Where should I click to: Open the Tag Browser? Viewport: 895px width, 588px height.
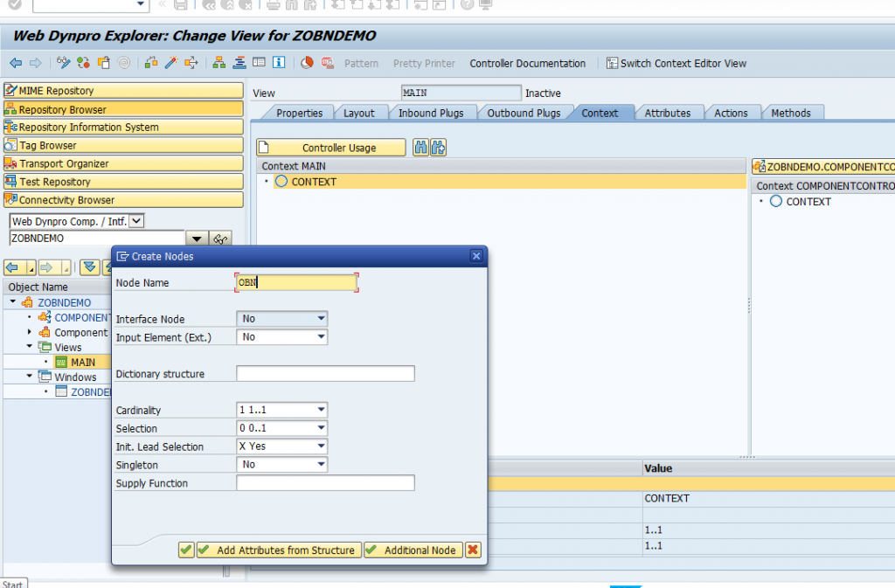pos(123,145)
